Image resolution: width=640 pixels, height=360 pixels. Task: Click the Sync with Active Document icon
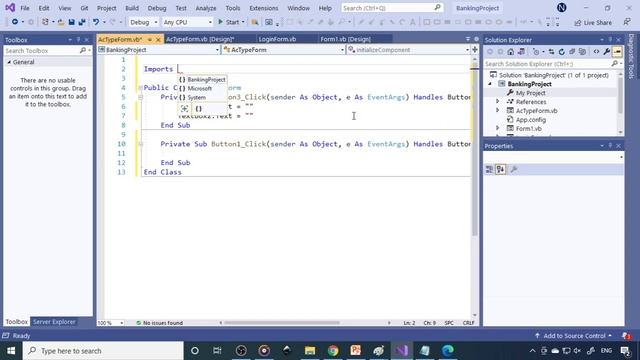pyautogui.click(x=551, y=52)
